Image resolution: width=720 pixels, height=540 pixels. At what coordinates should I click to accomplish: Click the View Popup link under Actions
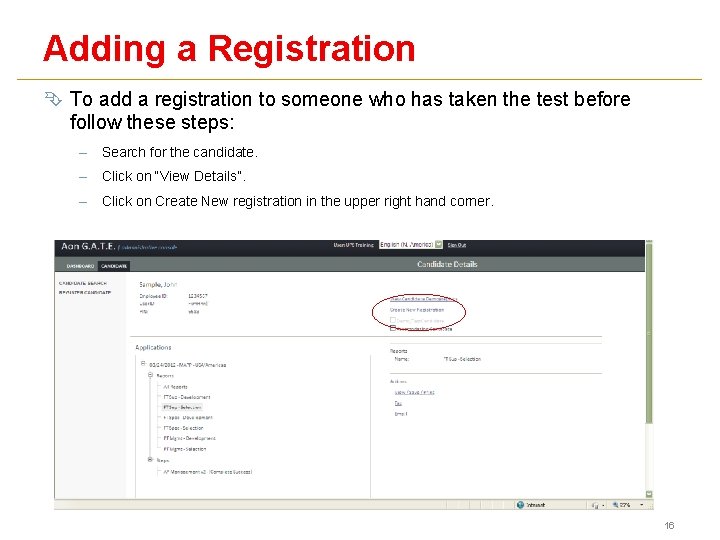coord(415,392)
